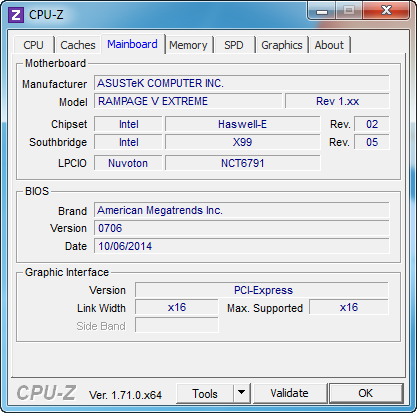Go to the SPD tab
This screenshot has width=417, height=413.
(x=234, y=45)
